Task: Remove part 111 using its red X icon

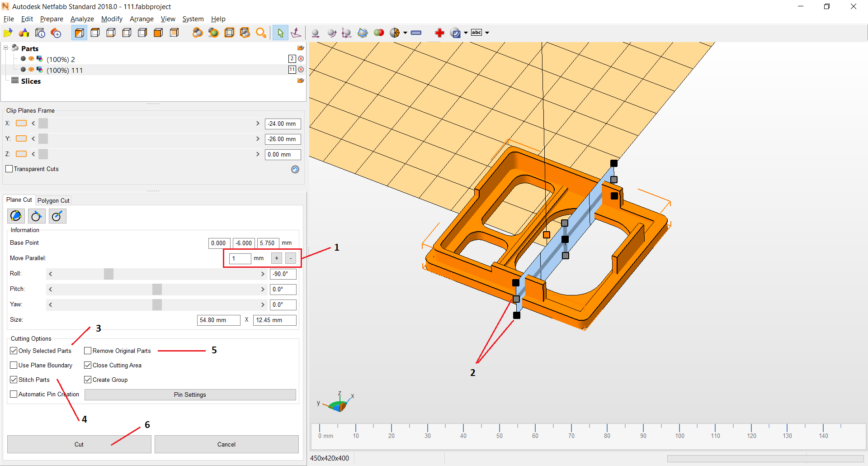Action: click(301, 70)
